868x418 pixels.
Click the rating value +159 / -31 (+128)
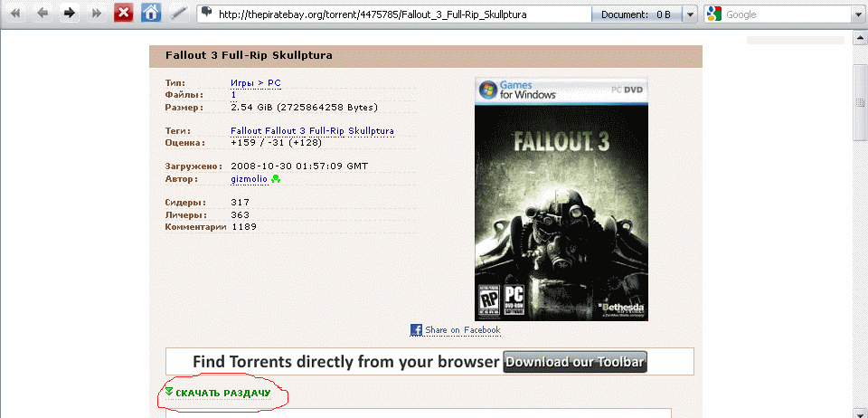[x=277, y=143]
